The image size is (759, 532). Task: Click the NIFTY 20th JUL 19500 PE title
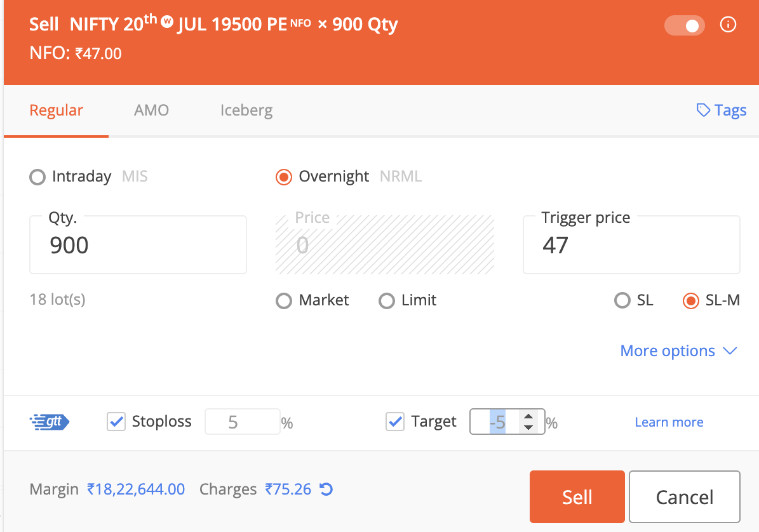pos(178,23)
